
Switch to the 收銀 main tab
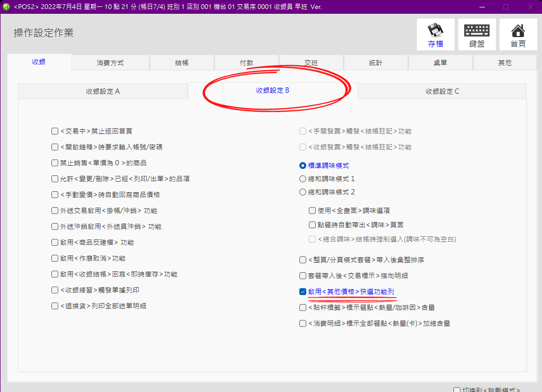39,62
